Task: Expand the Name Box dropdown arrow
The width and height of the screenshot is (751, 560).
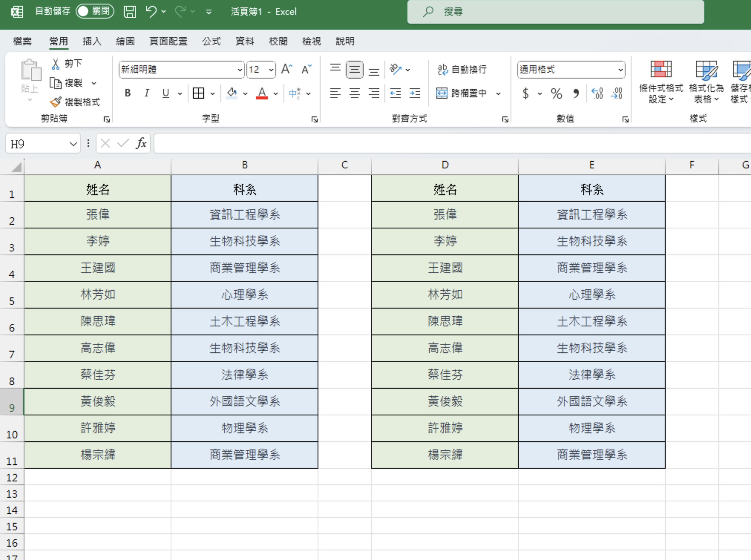Action: point(73,144)
